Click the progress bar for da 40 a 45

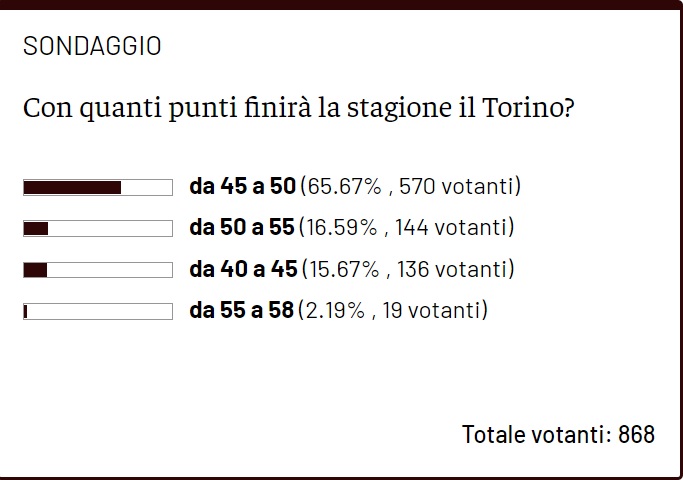point(98,270)
